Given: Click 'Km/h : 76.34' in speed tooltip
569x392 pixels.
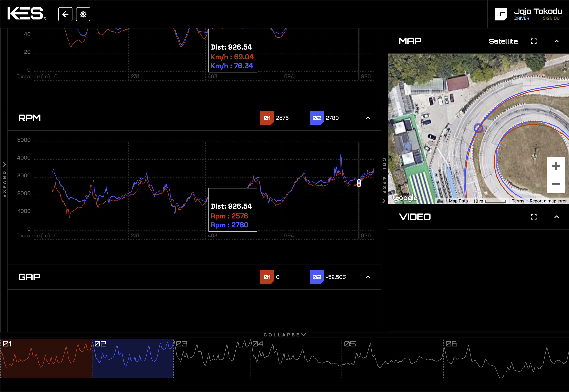Looking at the screenshot, I should (x=232, y=66).
